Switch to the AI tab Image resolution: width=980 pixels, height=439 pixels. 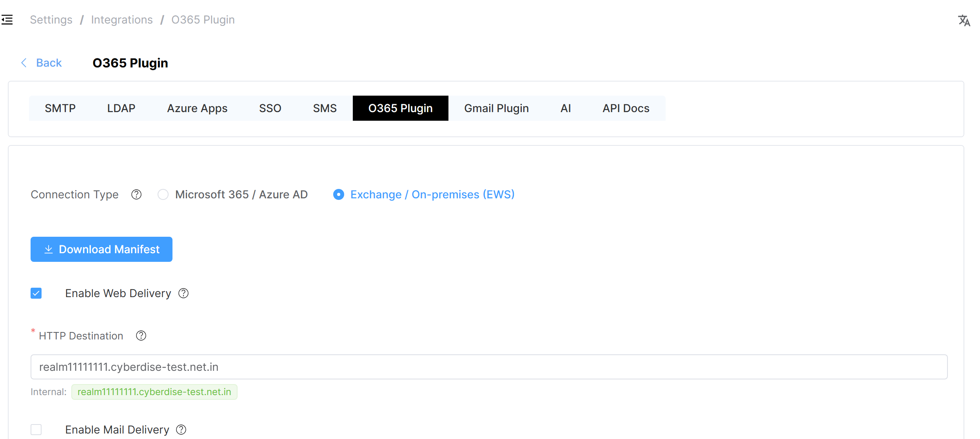(566, 108)
